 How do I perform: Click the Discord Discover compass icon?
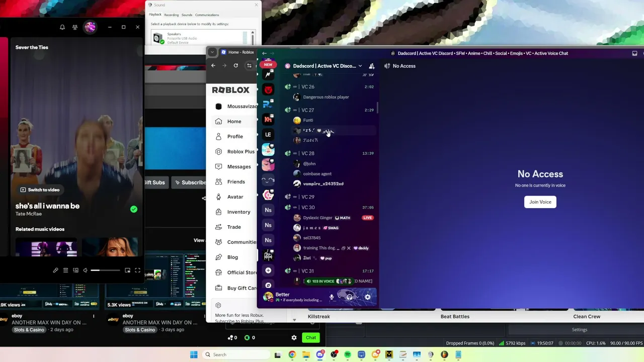click(x=268, y=285)
